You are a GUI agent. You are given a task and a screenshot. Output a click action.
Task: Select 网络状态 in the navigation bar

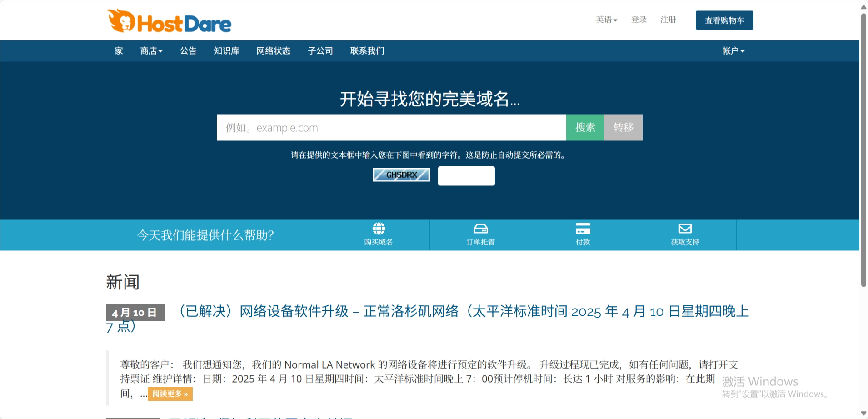click(273, 51)
